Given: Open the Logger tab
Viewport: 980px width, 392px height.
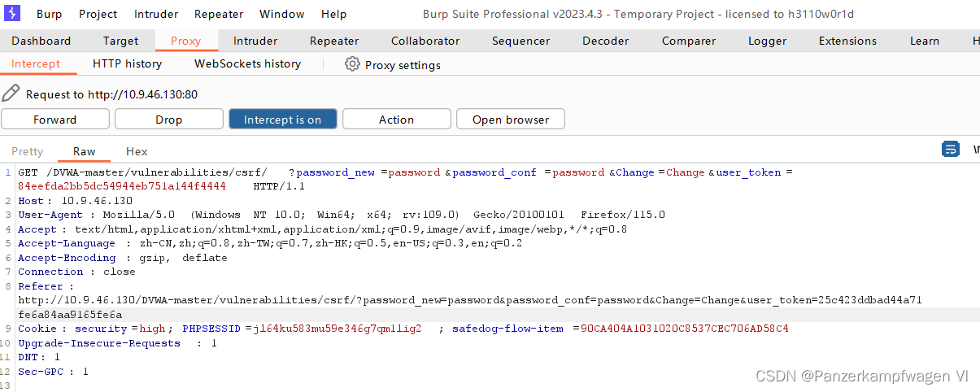Looking at the screenshot, I should [x=767, y=41].
